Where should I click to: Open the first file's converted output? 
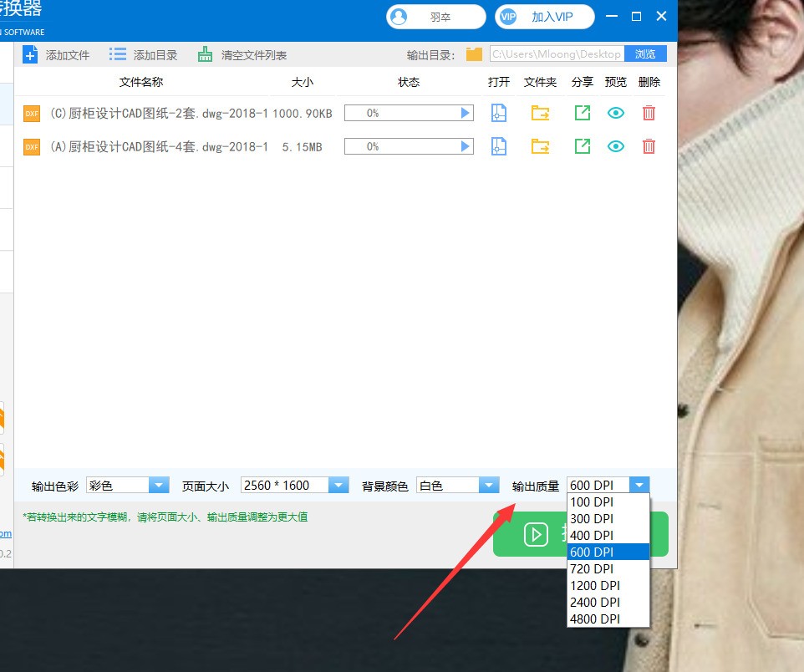[499, 113]
